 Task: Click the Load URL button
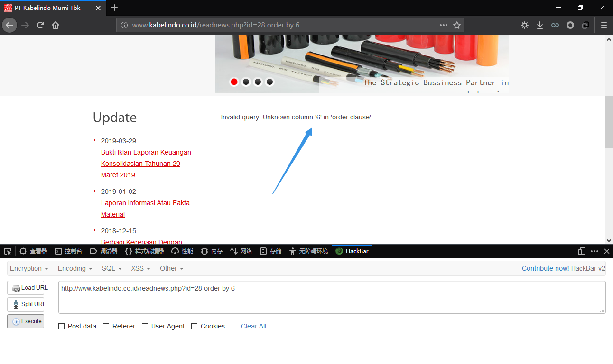pyautogui.click(x=26, y=288)
